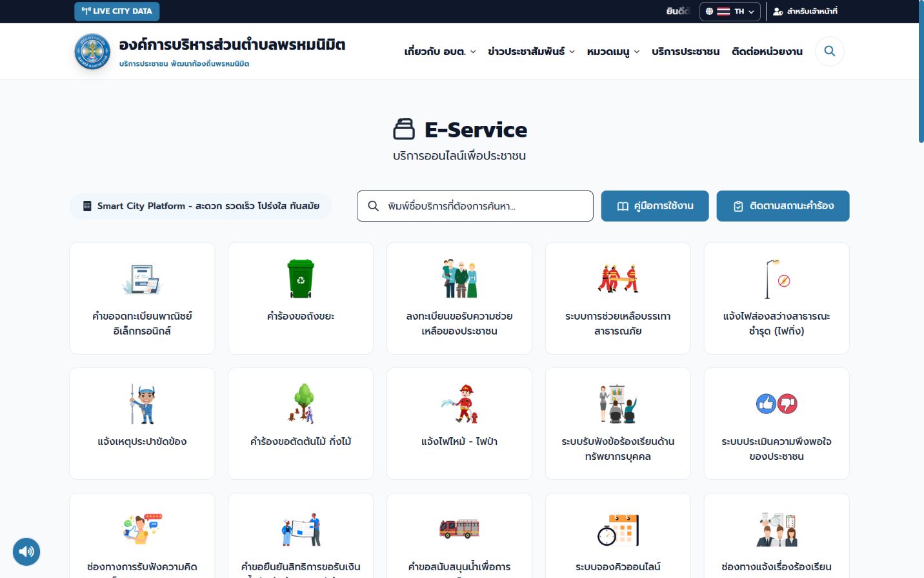The width and height of the screenshot is (924, 578).
Task: Select the rescue workers disaster relief icon
Action: [x=618, y=278]
